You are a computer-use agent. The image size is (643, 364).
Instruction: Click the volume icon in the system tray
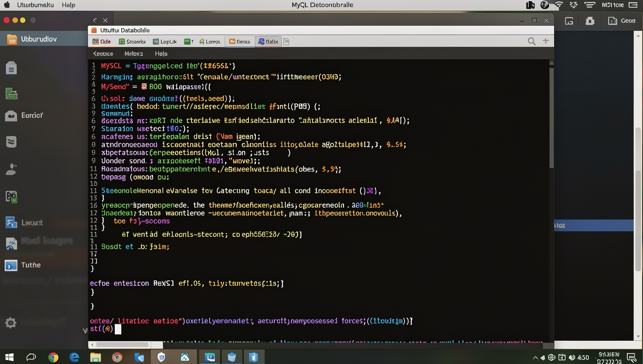click(572, 358)
